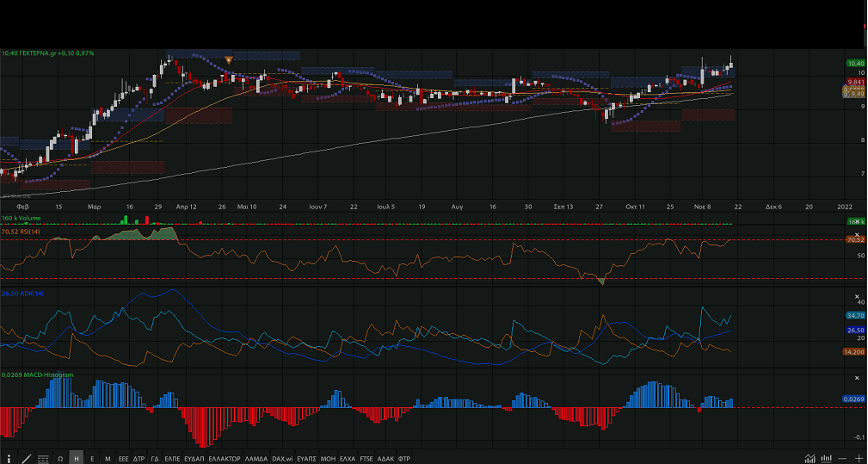Switch to the ΔΤΡ symbol tab
Image resolution: width=868 pixels, height=464 pixels.
click(139, 459)
